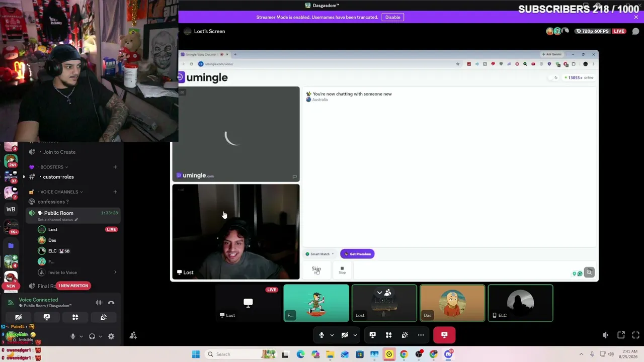Open the blue folder in the server list

(11, 245)
